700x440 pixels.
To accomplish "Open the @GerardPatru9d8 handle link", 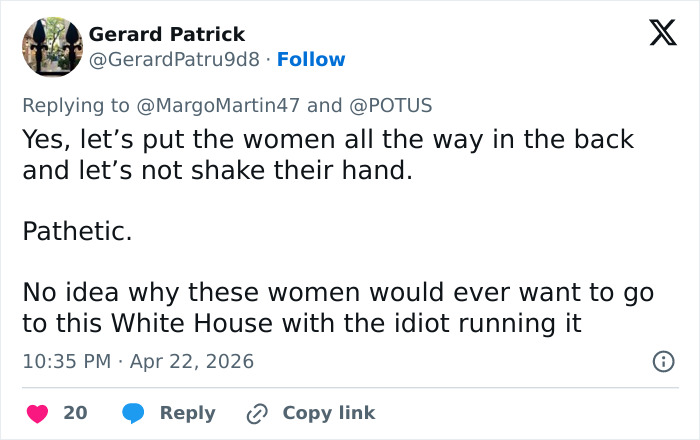I will coord(177,60).
